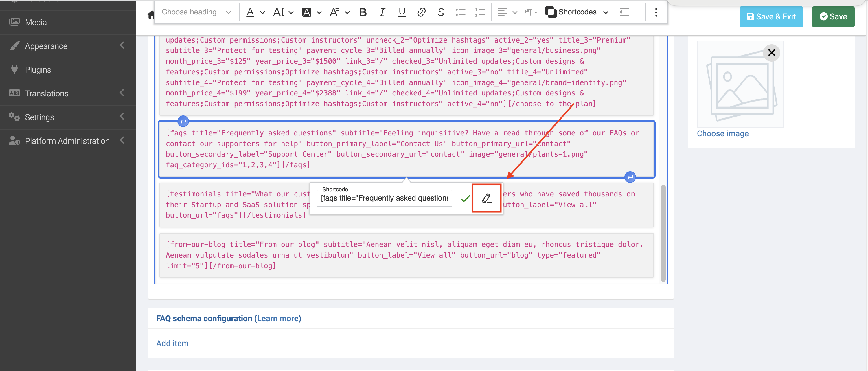Click the Save & Exit button
This screenshot has width=868, height=371.
pyautogui.click(x=771, y=16)
